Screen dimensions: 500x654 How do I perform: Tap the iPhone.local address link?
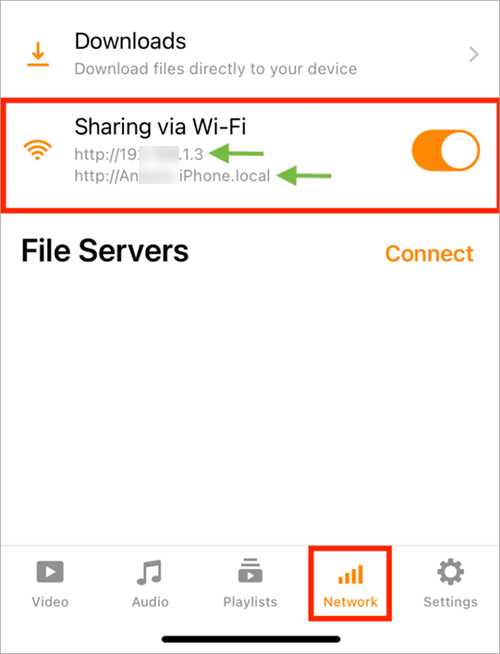pos(172,176)
